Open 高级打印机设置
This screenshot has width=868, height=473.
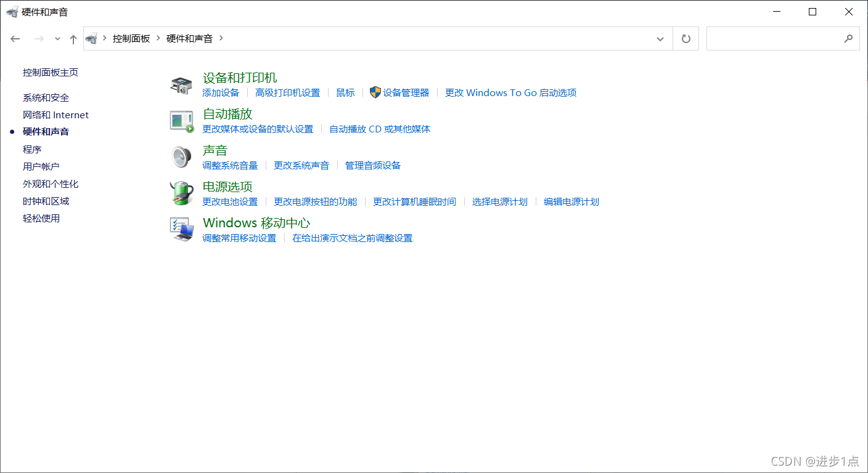[x=288, y=92]
